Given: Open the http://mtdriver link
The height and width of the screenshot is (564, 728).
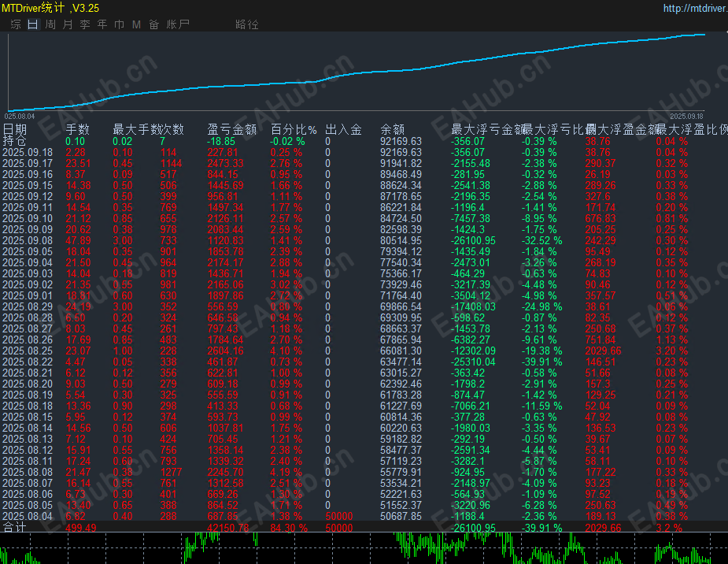Looking at the screenshot, I should 695,8.
